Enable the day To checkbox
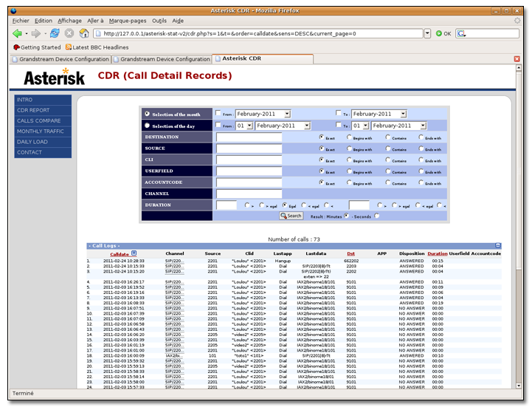The width and height of the screenshot is (532, 410). tap(338, 125)
